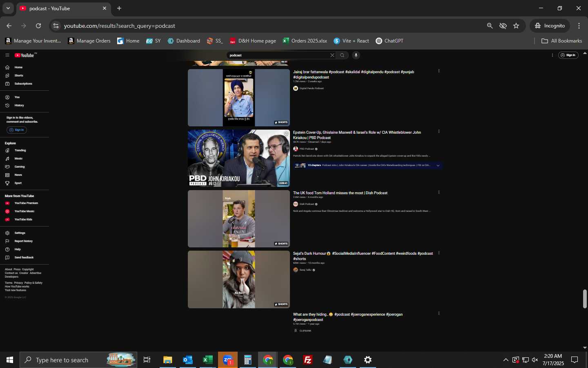The height and width of the screenshot is (368, 588).
Task: Open Excel from the taskbar
Action: point(207,360)
